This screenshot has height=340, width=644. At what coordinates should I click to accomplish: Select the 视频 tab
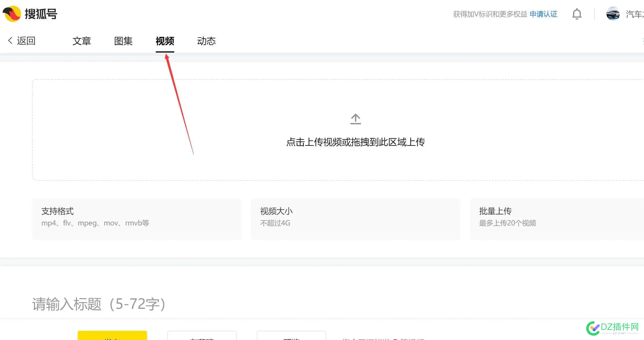(x=165, y=42)
